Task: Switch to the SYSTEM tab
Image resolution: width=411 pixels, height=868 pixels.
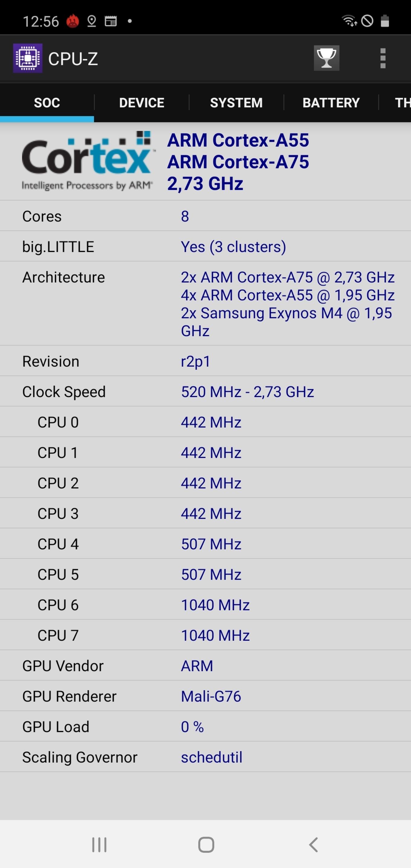Action: [x=236, y=103]
